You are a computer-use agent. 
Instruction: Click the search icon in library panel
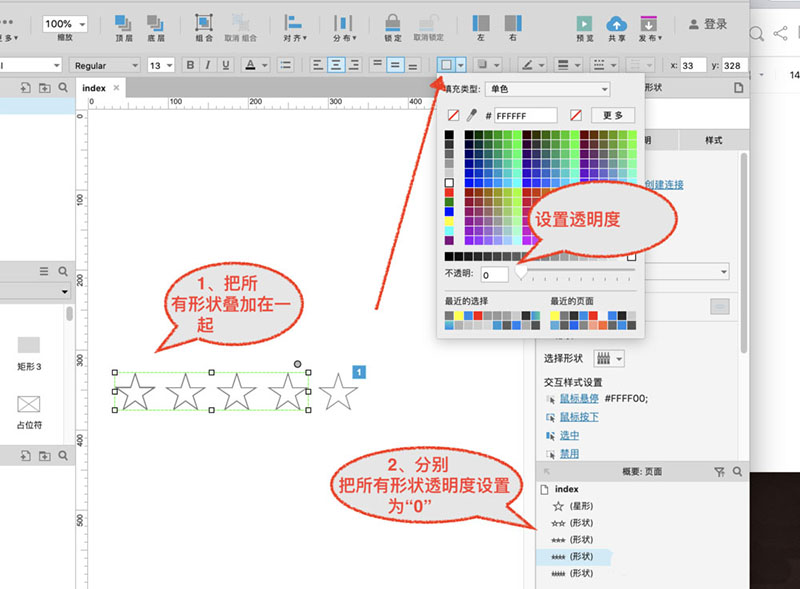(63, 271)
